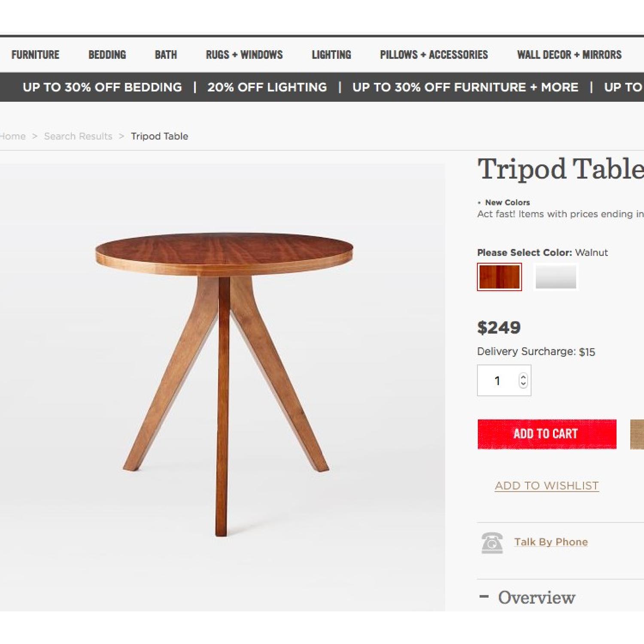Image resolution: width=644 pixels, height=644 pixels.
Task: Open Pillows + Accessories
Action: tap(434, 55)
